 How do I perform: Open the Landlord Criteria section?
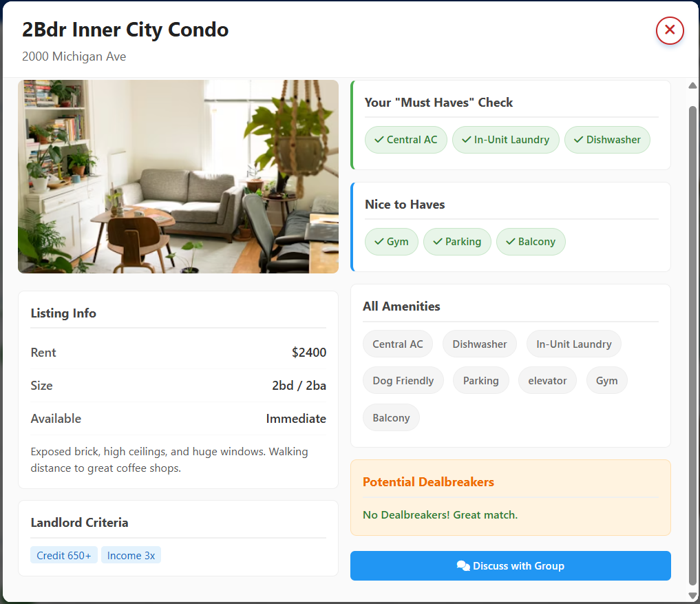click(79, 522)
